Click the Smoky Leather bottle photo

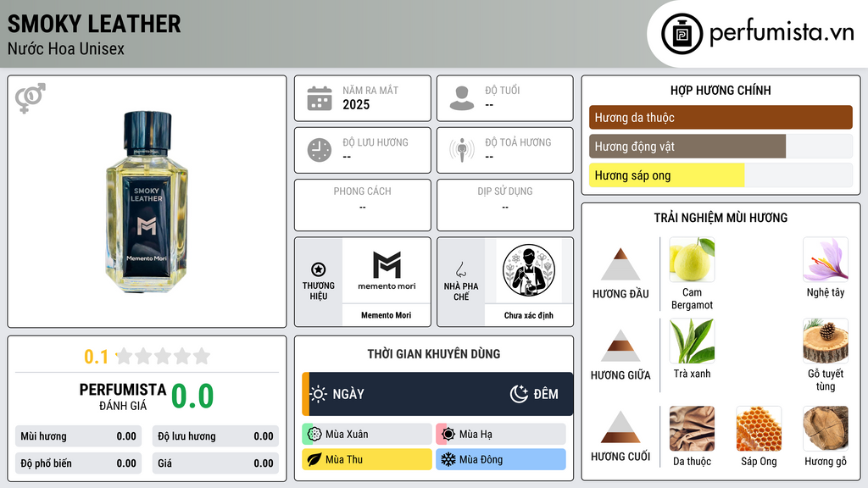(147, 202)
